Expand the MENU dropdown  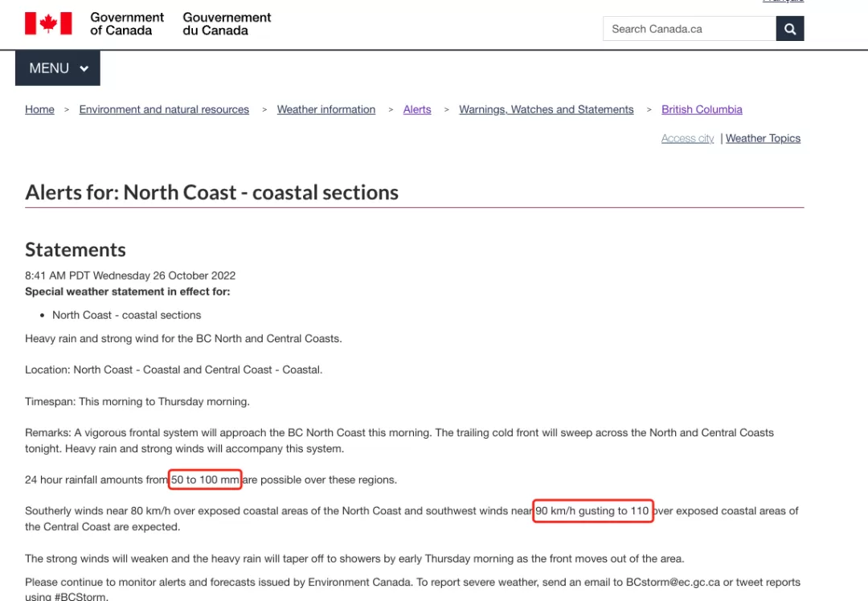tap(58, 68)
